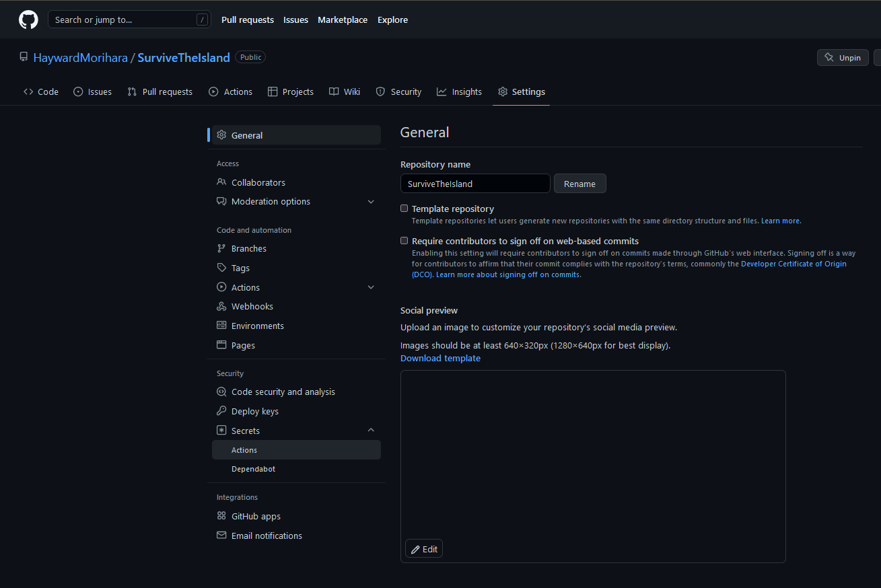Viewport: 881px width, 588px height.
Task: Expand the sidebar Actions chevron
Action: click(371, 287)
